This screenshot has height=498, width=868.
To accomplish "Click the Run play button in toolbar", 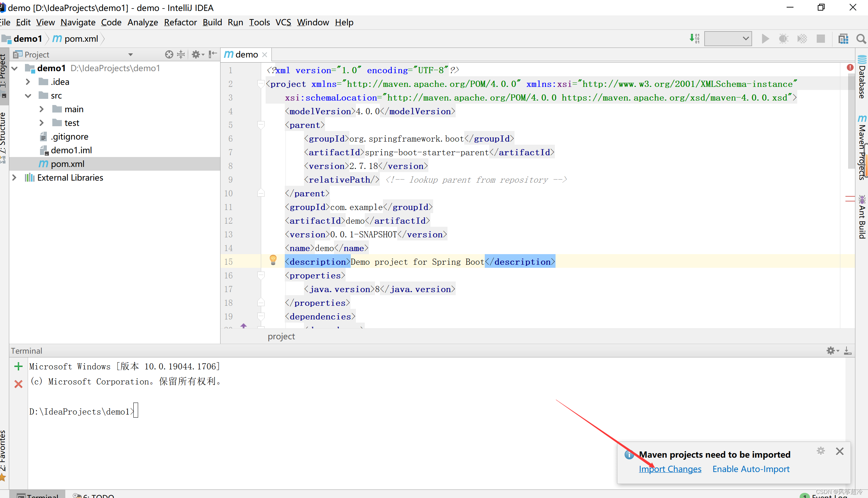I will pyautogui.click(x=765, y=39).
